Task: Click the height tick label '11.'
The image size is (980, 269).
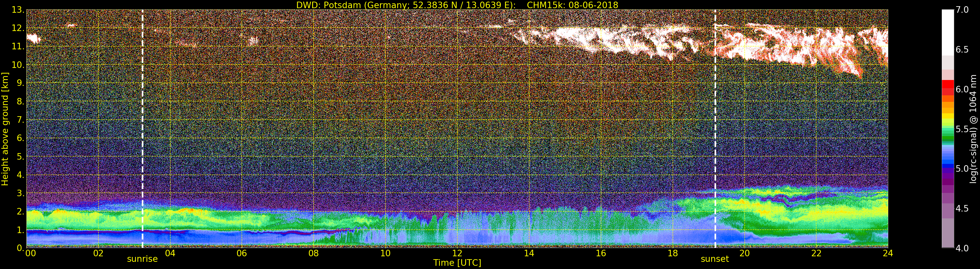Action: point(18,46)
